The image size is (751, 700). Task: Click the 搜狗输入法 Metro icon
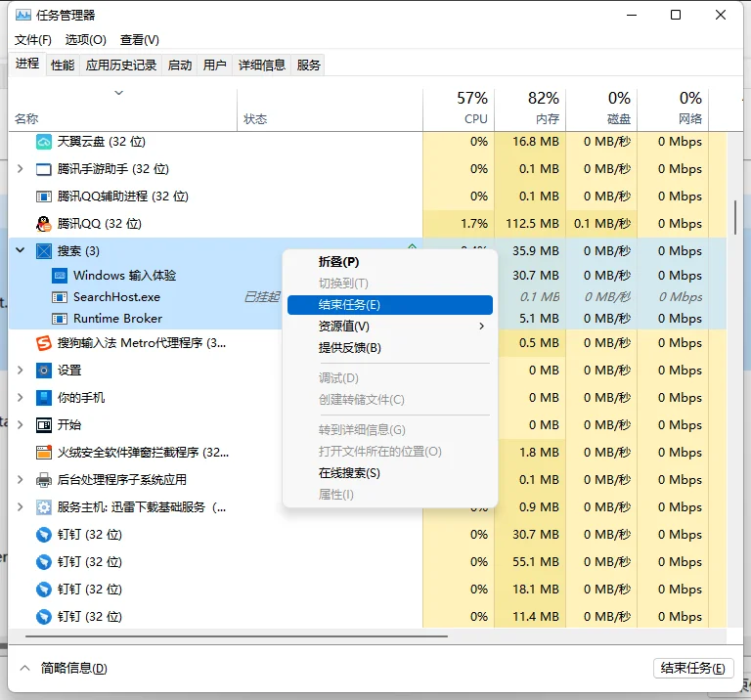[x=44, y=343]
